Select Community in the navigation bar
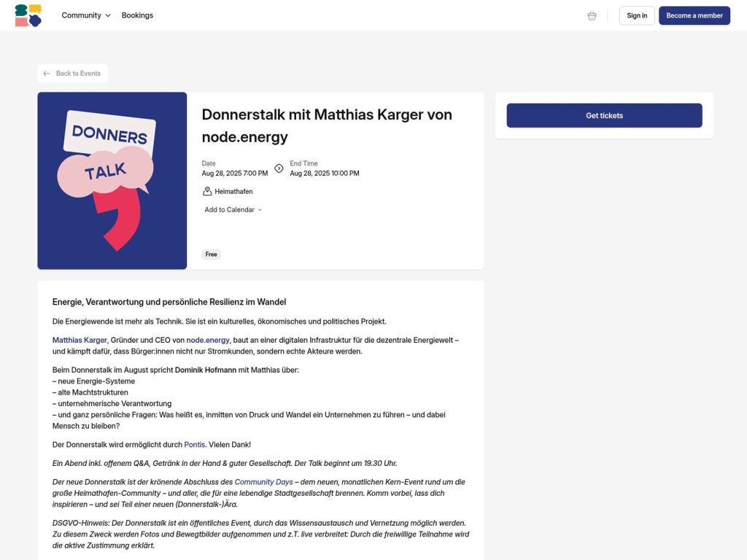Image resolution: width=747 pixels, height=560 pixels. 80,15
